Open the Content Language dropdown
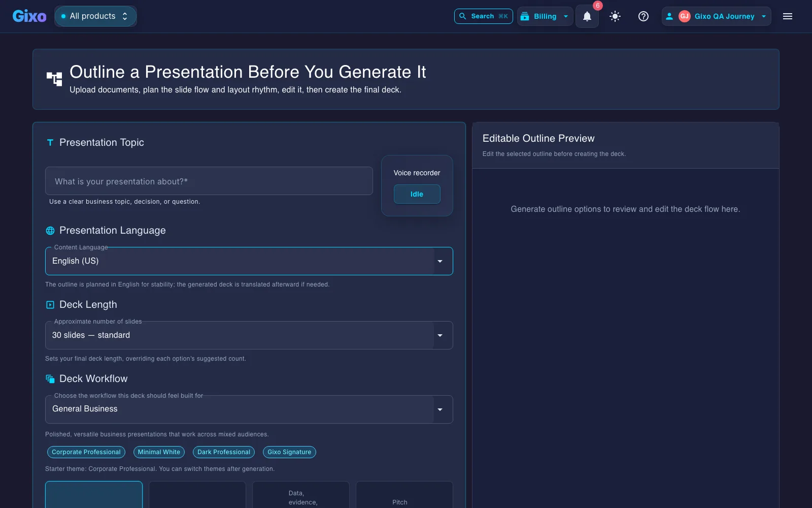Image resolution: width=812 pixels, height=508 pixels. point(249,261)
